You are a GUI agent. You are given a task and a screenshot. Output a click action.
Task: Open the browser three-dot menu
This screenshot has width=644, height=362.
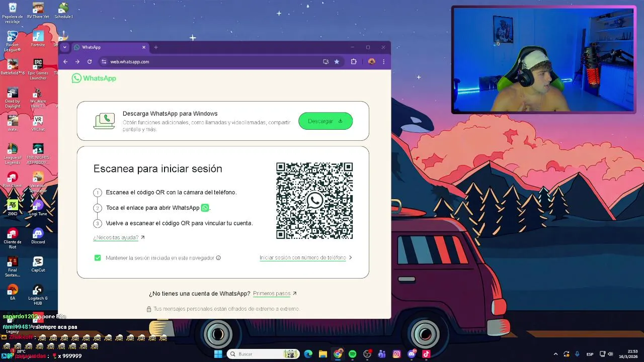384,62
